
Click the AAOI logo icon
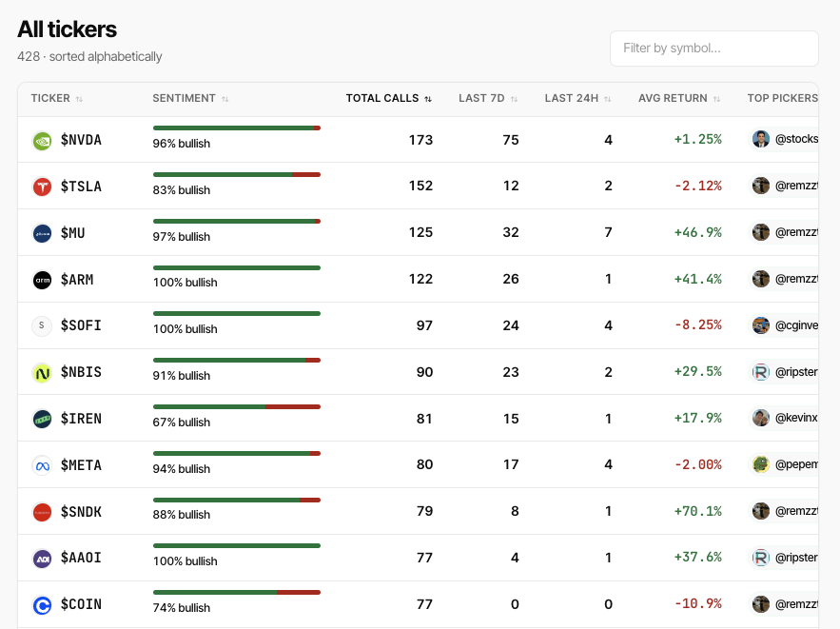[42, 559]
